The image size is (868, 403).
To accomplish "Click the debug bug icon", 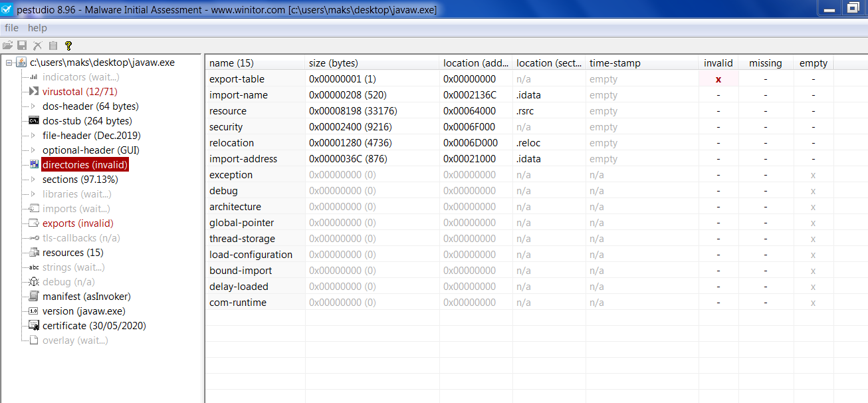I will (x=34, y=282).
